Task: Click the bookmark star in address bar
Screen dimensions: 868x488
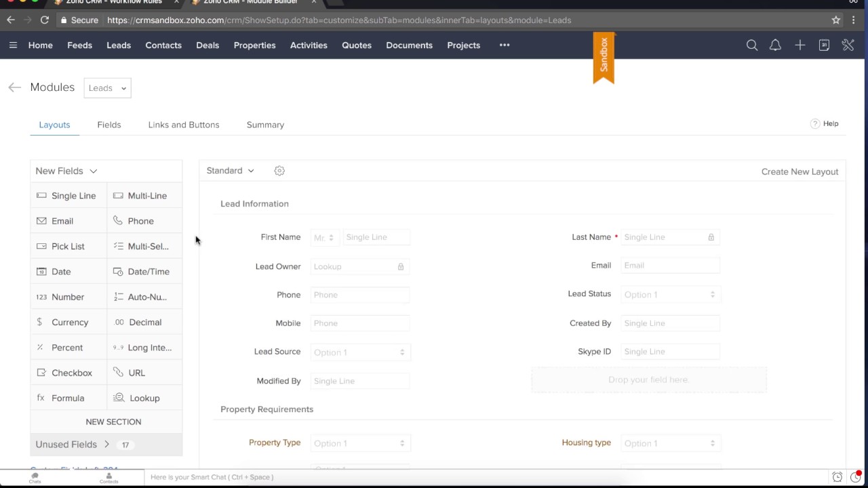Action: 836,20
